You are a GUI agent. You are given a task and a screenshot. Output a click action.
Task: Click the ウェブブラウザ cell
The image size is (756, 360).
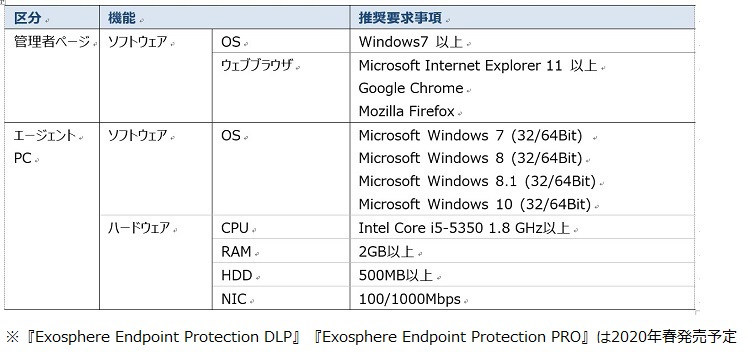pyautogui.click(x=281, y=87)
